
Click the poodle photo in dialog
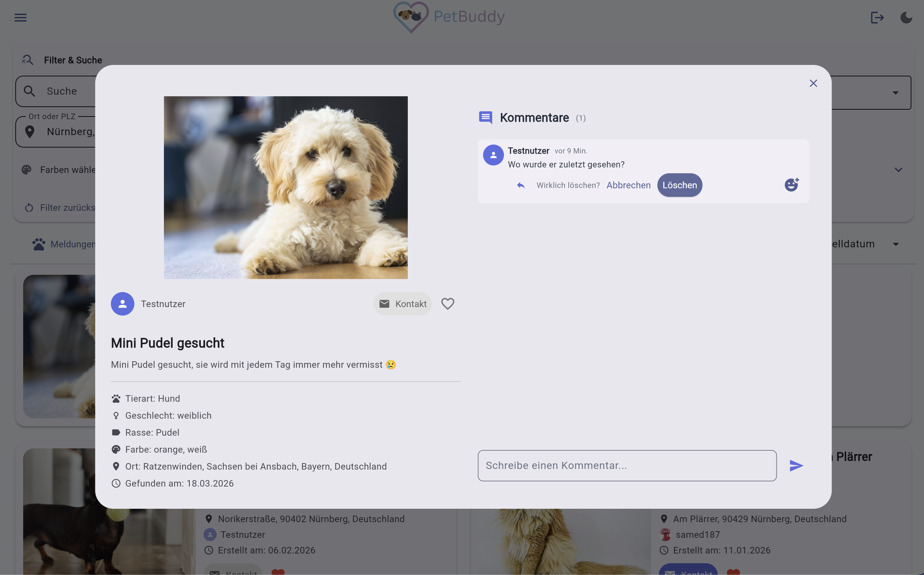pyautogui.click(x=286, y=188)
